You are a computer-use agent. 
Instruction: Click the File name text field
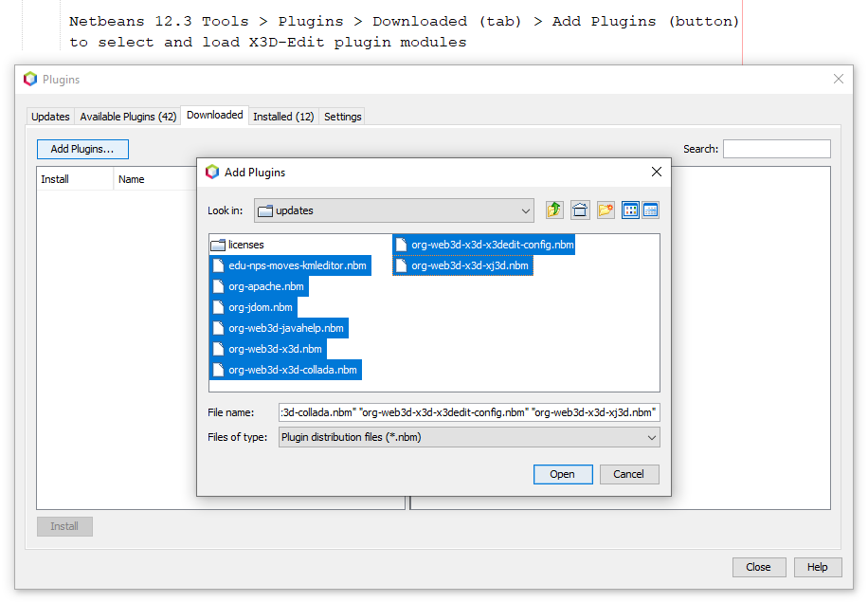[x=469, y=411]
